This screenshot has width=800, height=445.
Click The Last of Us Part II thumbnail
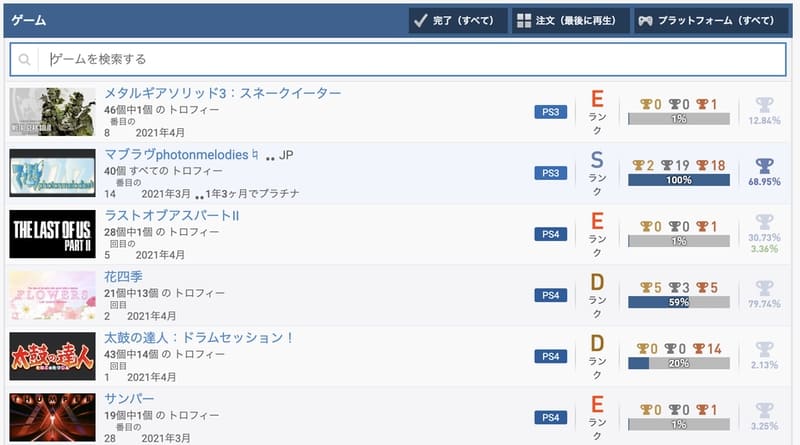pos(52,234)
